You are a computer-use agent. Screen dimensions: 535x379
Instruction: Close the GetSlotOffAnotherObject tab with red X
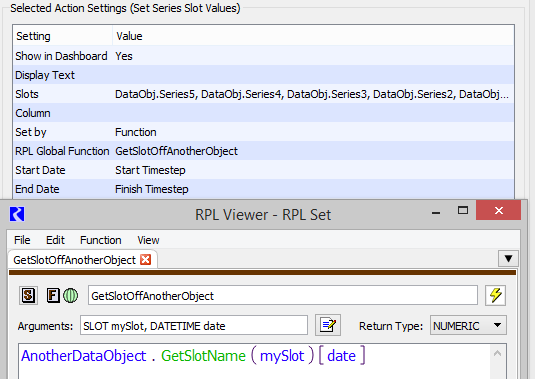(146, 260)
